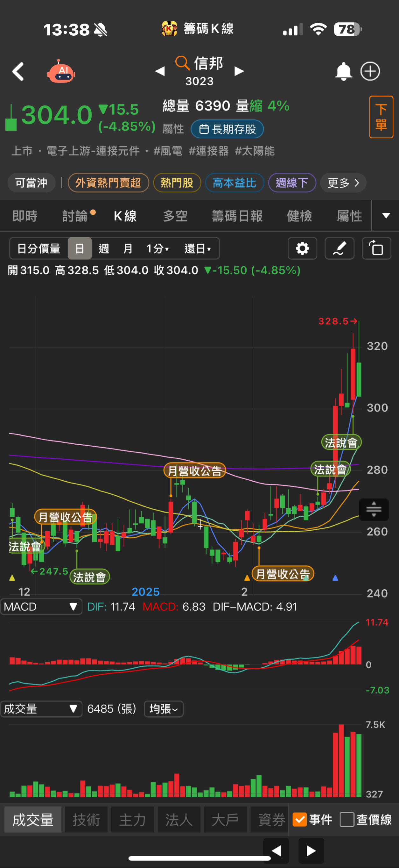Switch to 即時 tab
This screenshot has width=399, height=868.
coord(25,216)
